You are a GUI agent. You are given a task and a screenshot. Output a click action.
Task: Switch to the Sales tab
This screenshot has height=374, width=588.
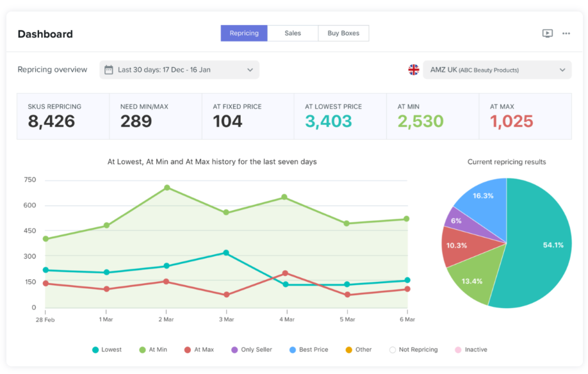pyautogui.click(x=293, y=33)
